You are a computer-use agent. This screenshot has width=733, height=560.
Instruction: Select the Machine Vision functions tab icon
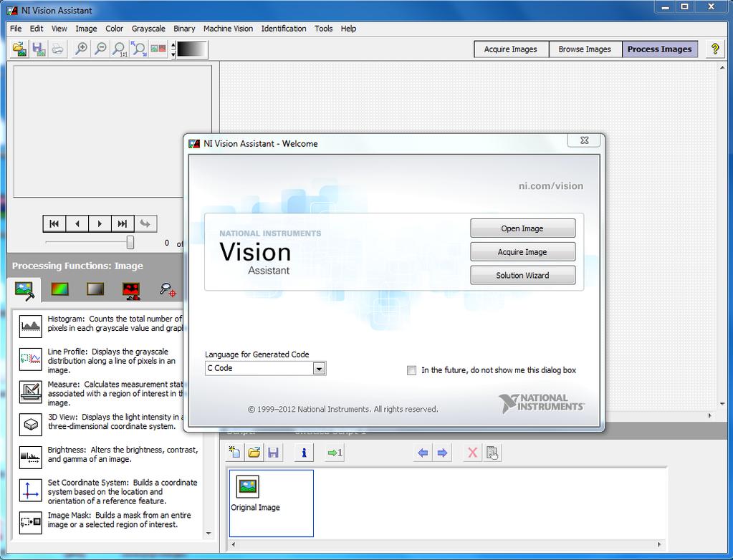(168, 289)
